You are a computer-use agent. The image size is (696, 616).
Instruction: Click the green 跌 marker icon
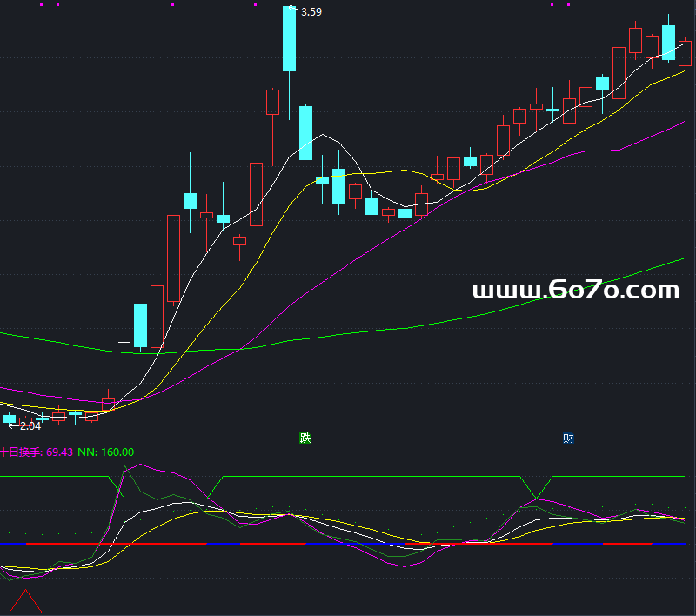305,438
